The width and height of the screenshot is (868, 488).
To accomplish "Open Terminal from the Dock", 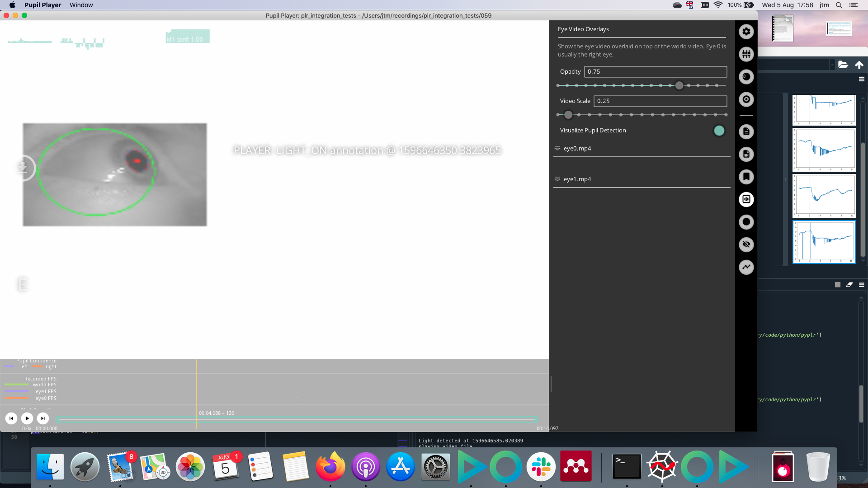I will [x=627, y=466].
